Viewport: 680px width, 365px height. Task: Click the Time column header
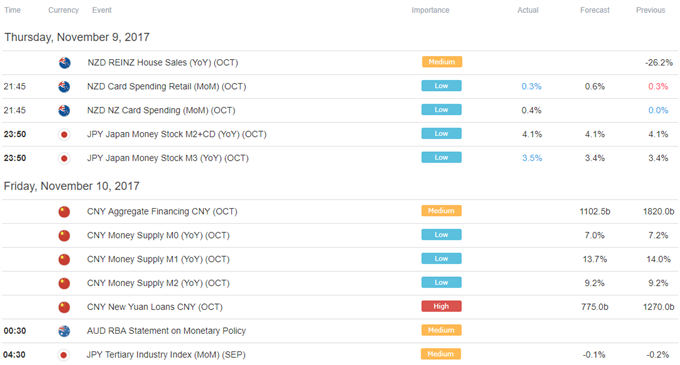pyautogui.click(x=12, y=10)
